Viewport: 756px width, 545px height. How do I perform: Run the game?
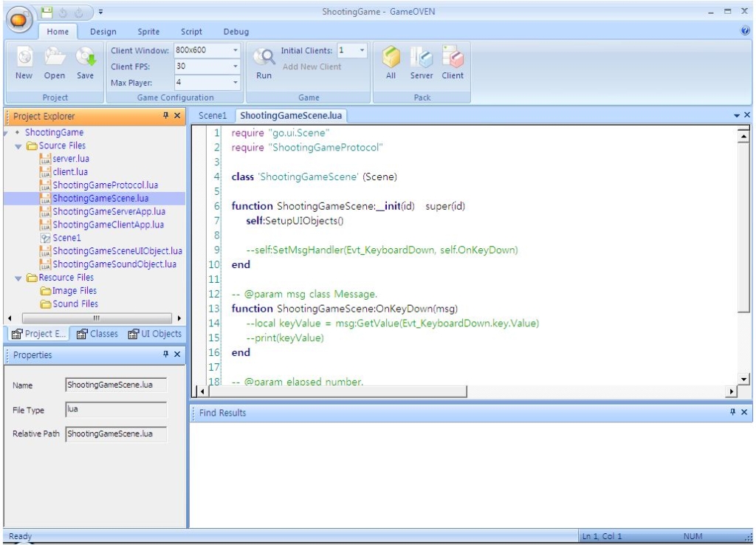(x=264, y=63)
